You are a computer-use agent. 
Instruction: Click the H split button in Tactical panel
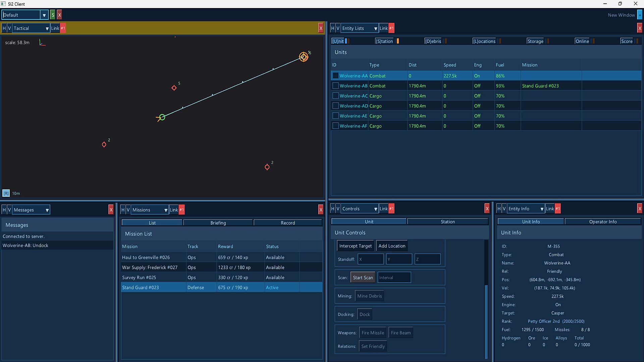click(x=4, y=28)
